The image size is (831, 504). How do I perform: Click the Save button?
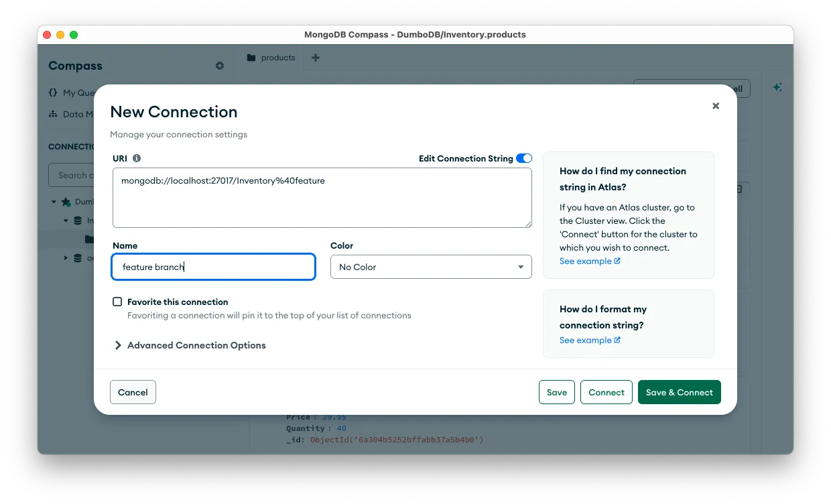tap(557, 393)
